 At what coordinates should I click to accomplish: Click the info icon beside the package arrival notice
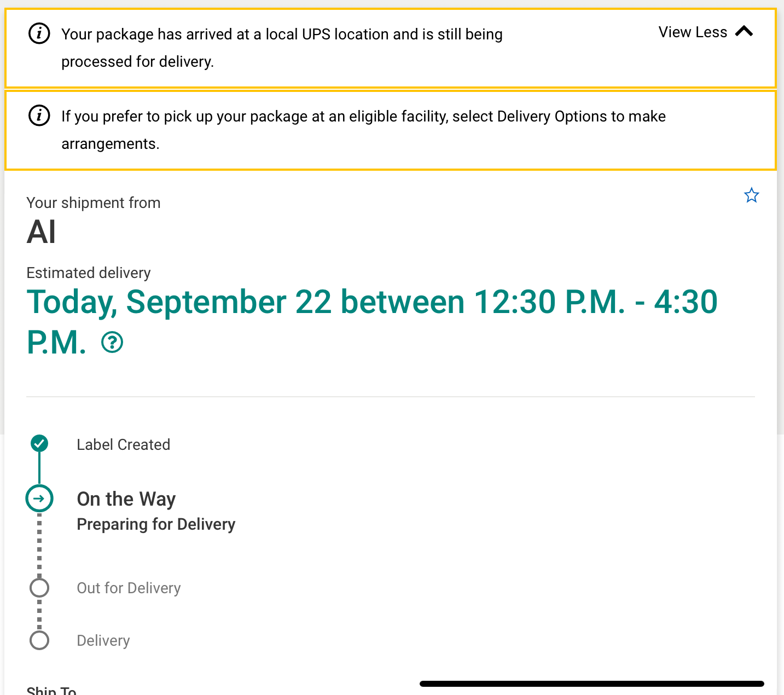39,34
